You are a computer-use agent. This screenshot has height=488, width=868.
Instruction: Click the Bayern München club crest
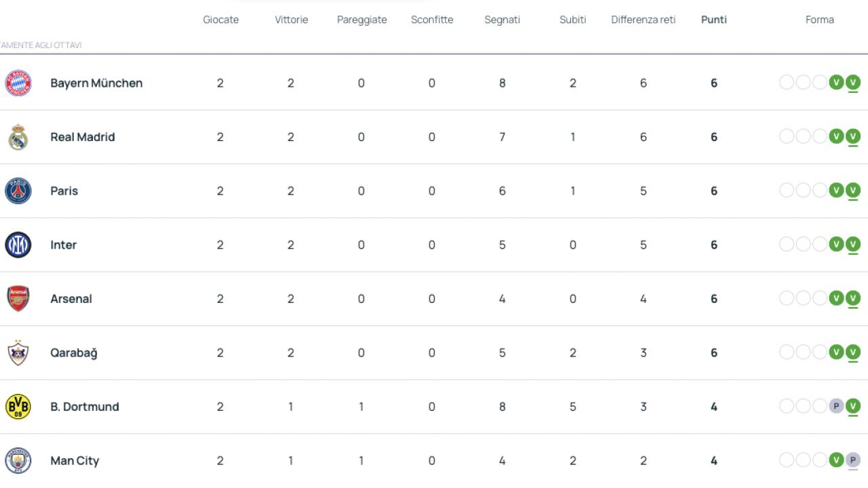18,83
